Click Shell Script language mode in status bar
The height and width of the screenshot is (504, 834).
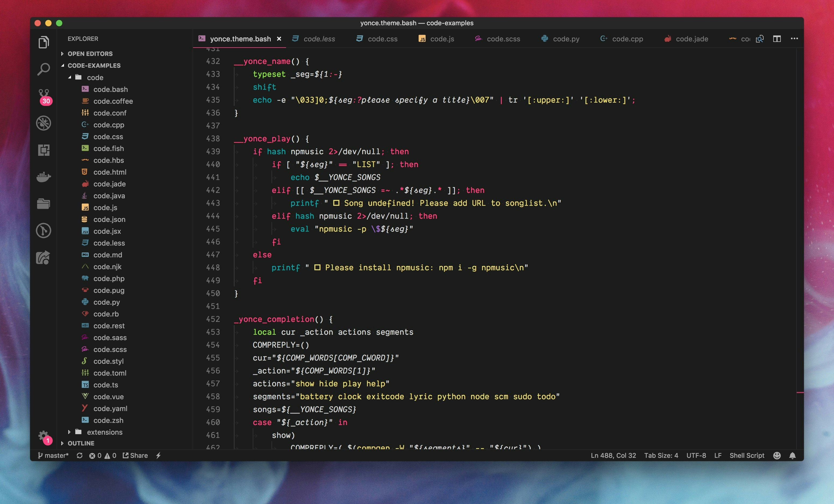[x=747, y=456]
